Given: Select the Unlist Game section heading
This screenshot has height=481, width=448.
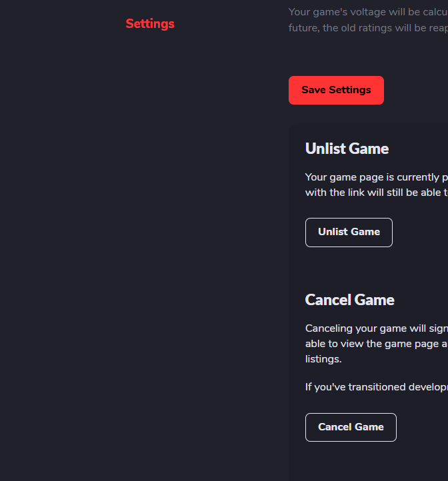Looking at the screenshot, I should [347, 149].
